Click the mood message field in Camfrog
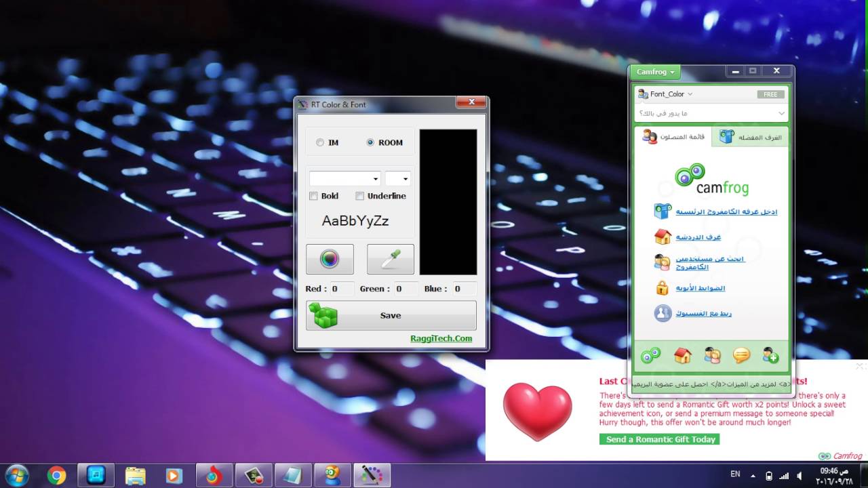 coord(711,113)
